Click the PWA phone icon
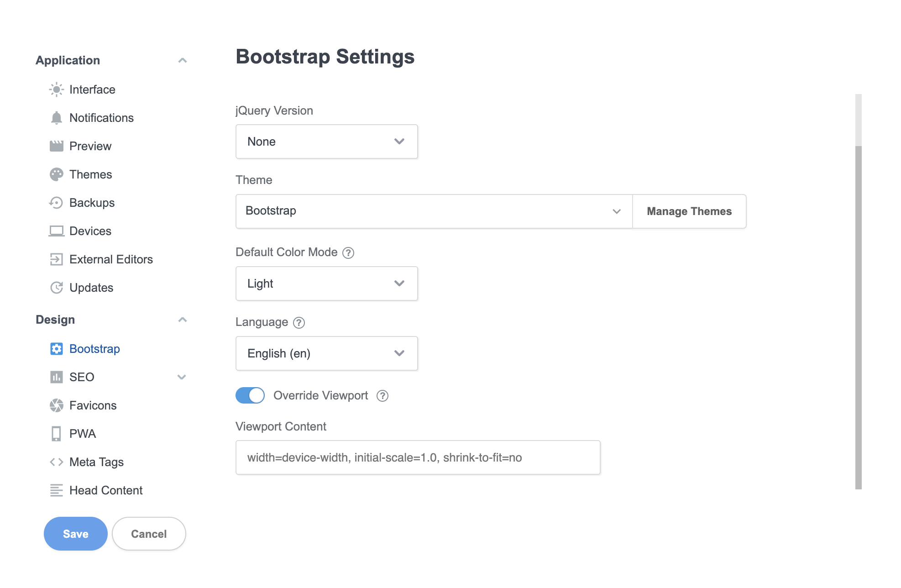 point(56,434)
